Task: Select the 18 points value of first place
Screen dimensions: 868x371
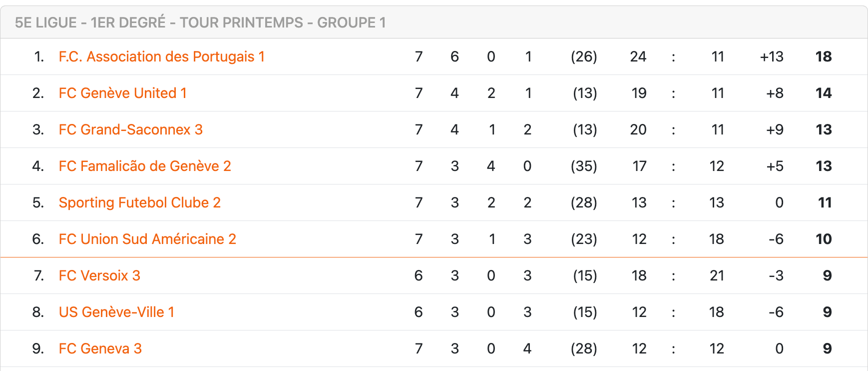Action: [x=824, y=56]
